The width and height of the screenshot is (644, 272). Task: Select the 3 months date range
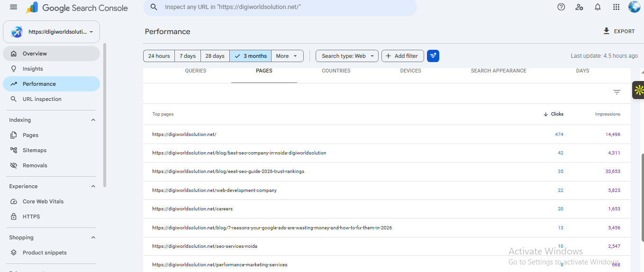click(250, 56)
